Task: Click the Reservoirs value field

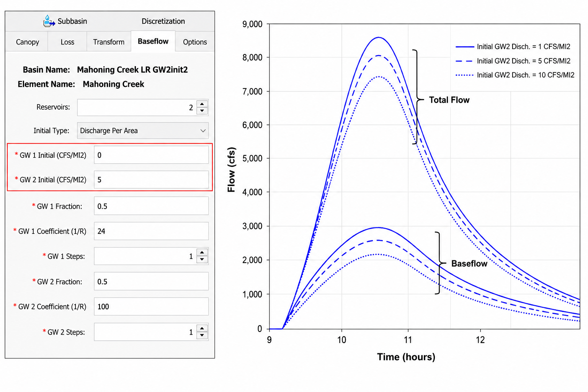Action: 137,108
